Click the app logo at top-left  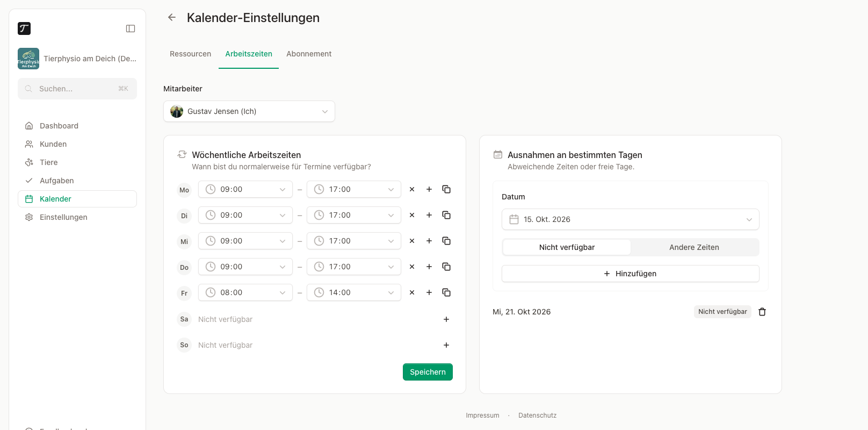point(24,28)
